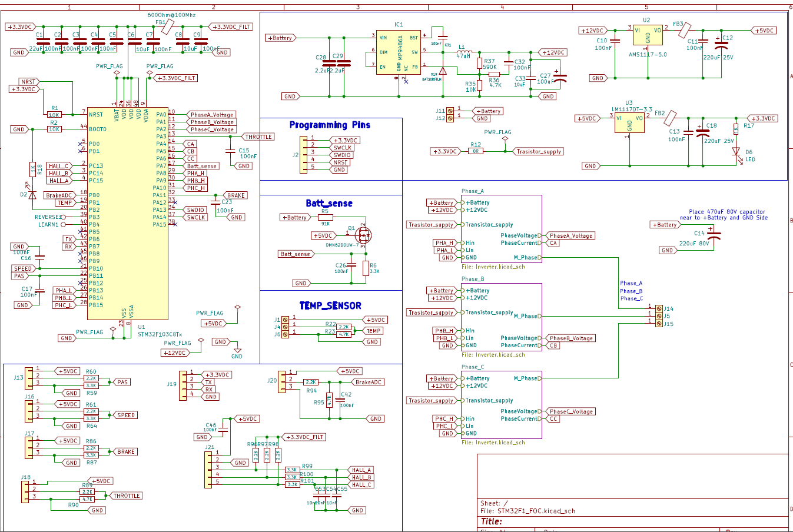Click the BRAKE label on pin PA11
This screenshot has width=793, height=532.
[235, 195]
